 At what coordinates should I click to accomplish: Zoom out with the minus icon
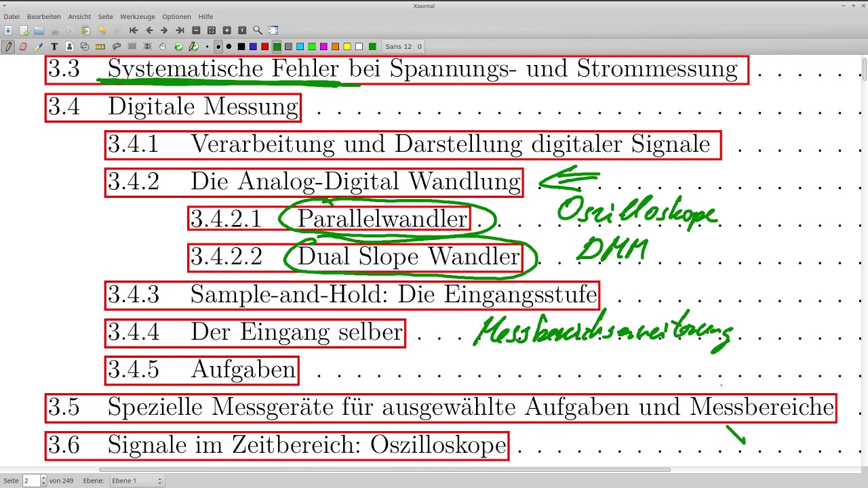pyautogui.click(x=196, y=30)
